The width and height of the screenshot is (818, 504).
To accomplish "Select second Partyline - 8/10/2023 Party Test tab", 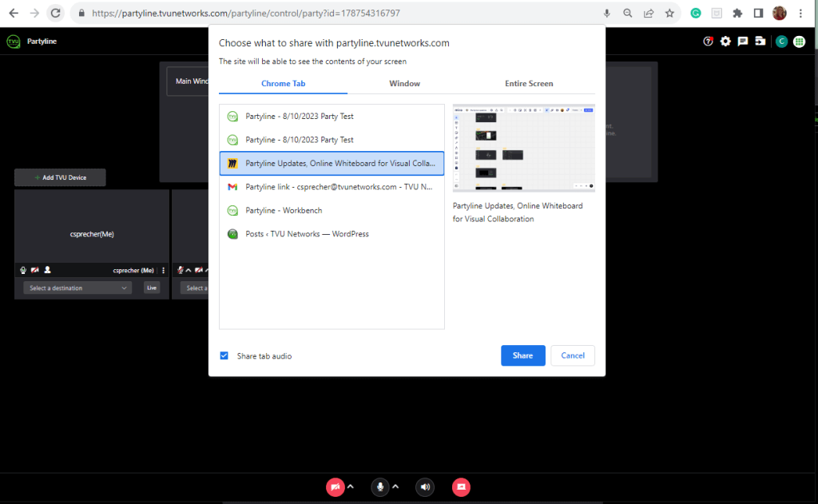I will (x=332, y=140).
